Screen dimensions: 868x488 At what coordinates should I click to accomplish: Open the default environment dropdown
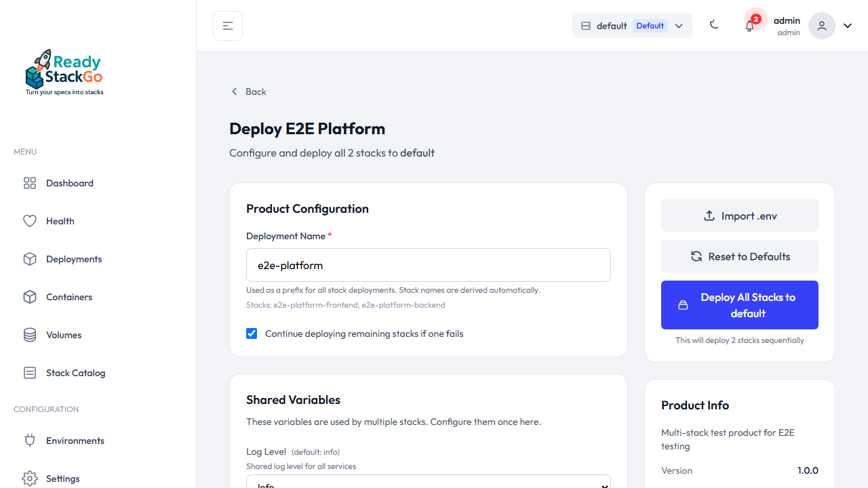click(x=679, y=25)
